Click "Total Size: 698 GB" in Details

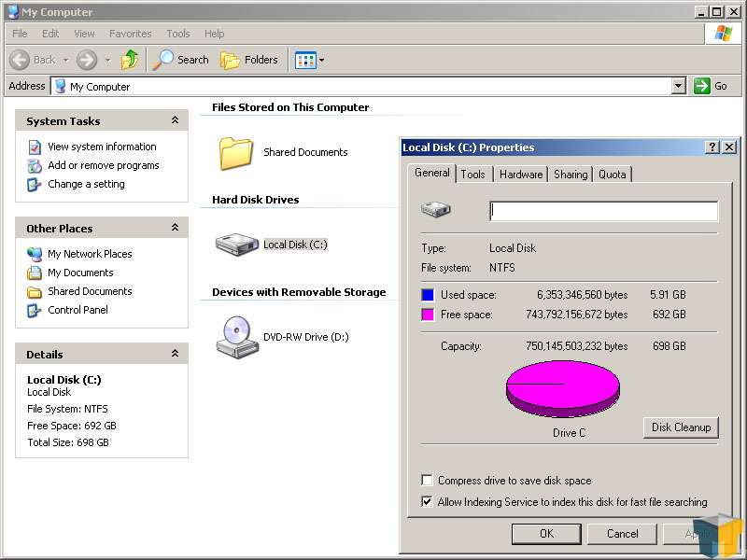68,442
